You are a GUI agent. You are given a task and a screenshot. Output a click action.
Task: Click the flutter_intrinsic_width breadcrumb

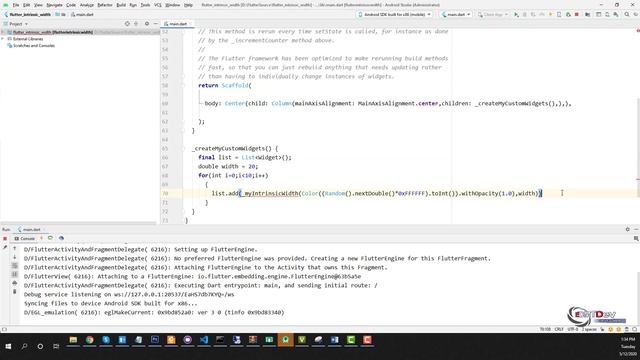[27, 14]
